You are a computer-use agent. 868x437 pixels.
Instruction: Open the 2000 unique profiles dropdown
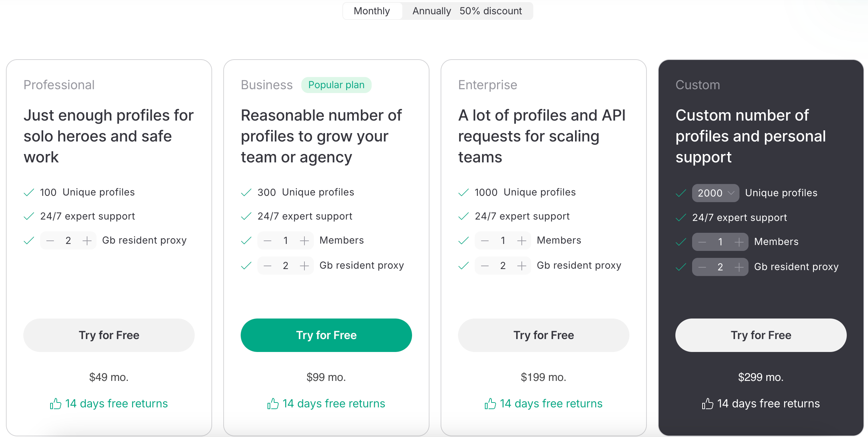(x=715, y=193)
